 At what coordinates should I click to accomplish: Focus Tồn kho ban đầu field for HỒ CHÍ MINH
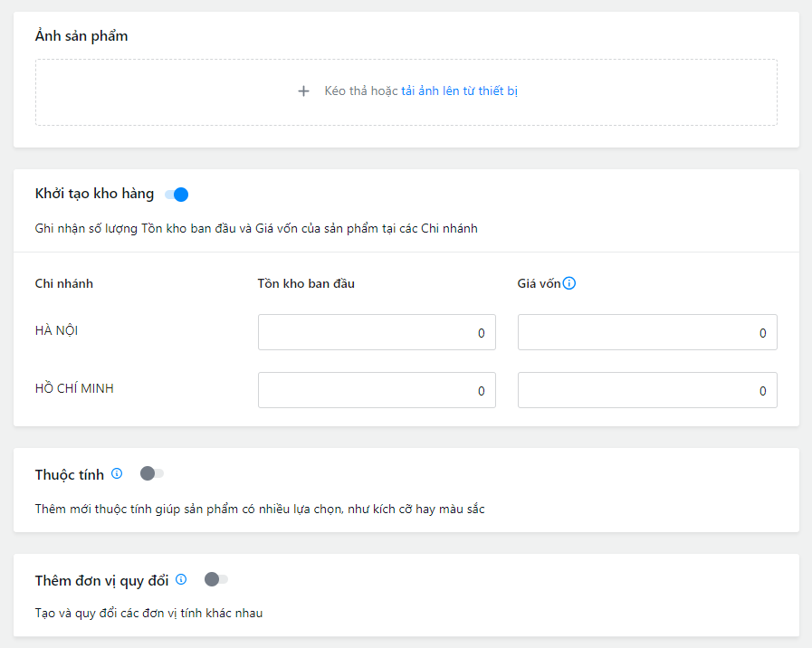coord(377,390)
